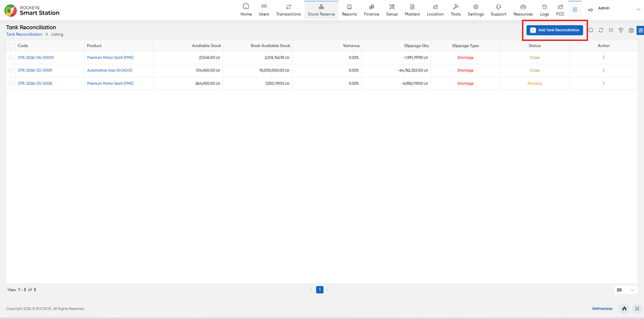The image size is (644, 319).
Task: Open the Stock Reserve menu
Action: coord(321,10)
